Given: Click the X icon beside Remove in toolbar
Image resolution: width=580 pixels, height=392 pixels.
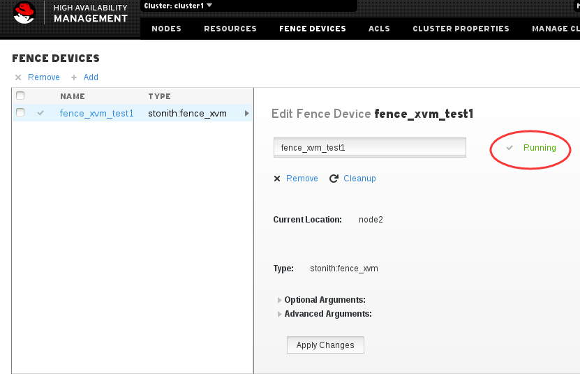Looking at the screenshot, I should pyautogui.click(x=17, y=77).
